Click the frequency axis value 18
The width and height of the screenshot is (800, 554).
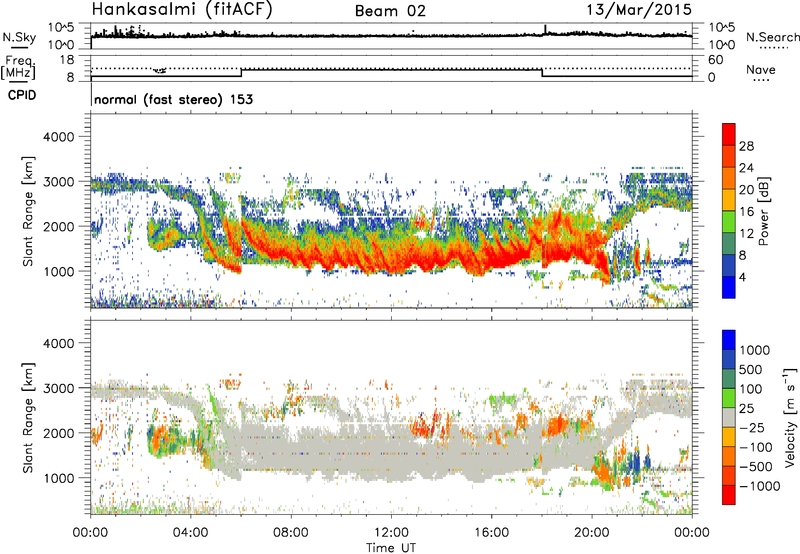pyautogui.click(x=66, y=60)
